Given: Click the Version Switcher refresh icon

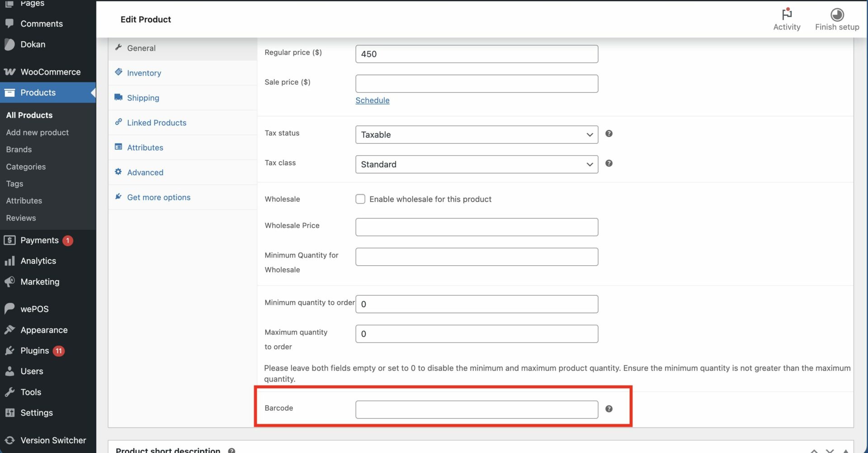Looking at the screenshot, I should point(9,440).
